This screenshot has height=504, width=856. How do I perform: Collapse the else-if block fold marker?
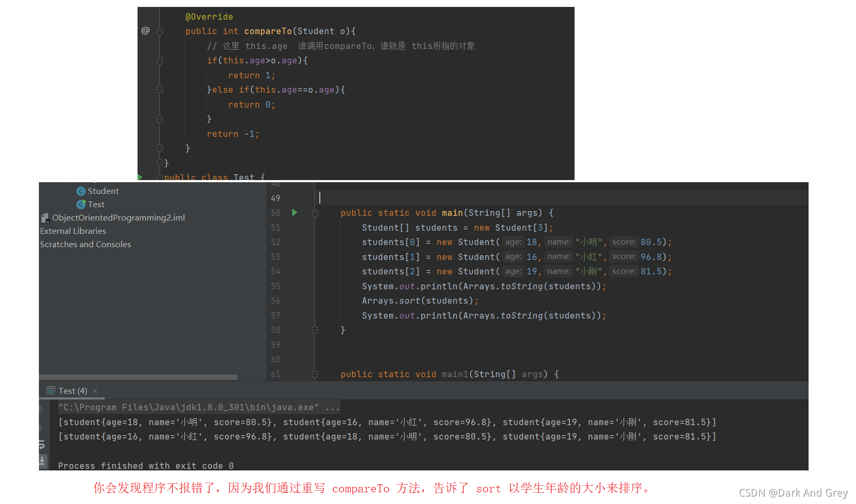(x=159, y=90)
